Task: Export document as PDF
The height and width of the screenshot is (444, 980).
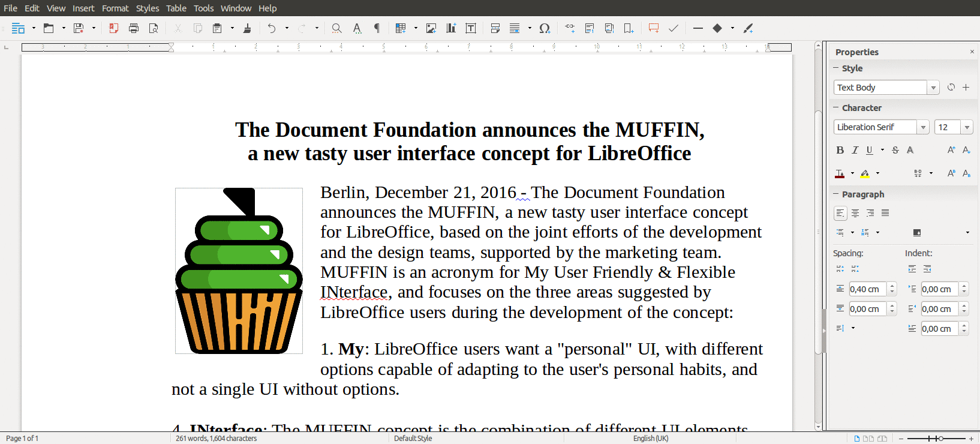Action: pos(113,28)
